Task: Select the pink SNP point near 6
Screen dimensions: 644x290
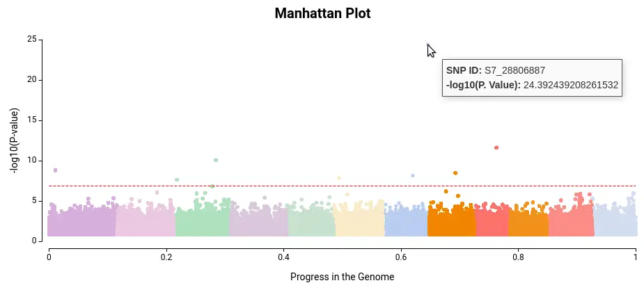Action: click(157, 193)
